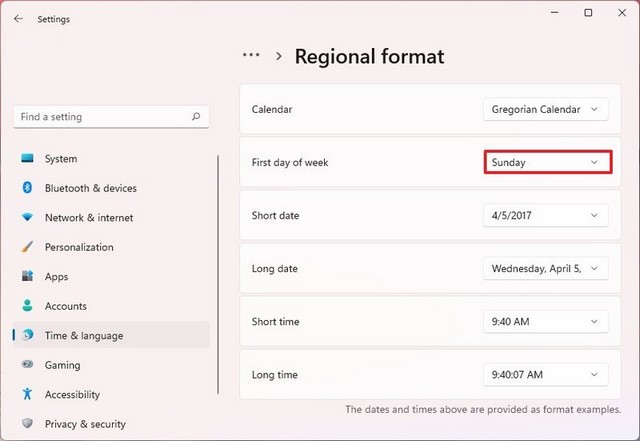The height and width of the screenshot is (441, 640).
Task: Click the Accounts person icon
Action: [27, 305]
